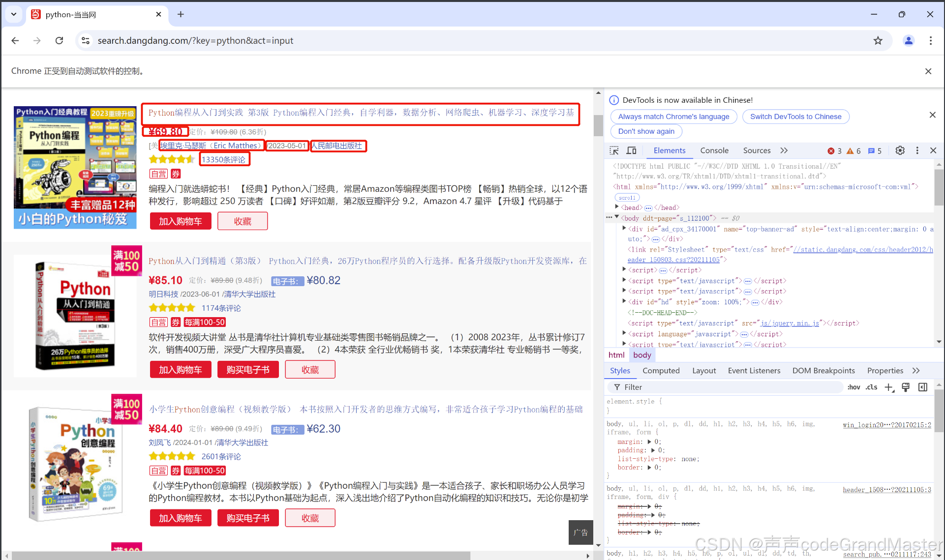
Task: Click the browser forward arrow
Action: 37,41
